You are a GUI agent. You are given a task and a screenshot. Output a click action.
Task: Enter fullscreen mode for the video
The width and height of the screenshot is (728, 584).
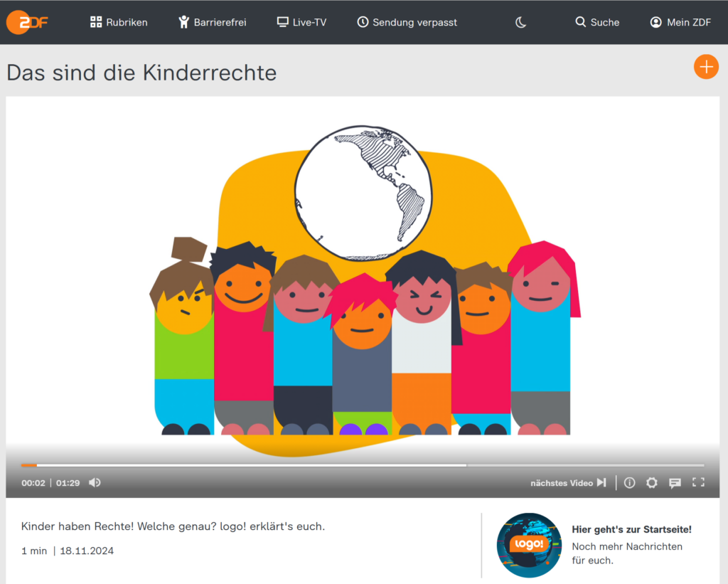coord(698,482)
